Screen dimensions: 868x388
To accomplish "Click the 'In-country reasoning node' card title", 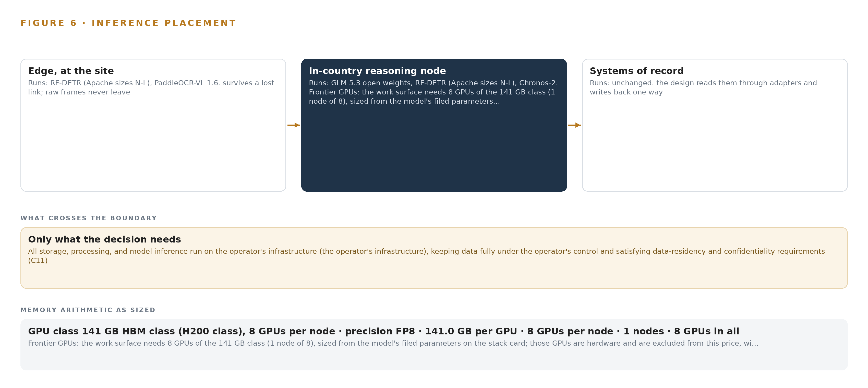I will click(x=377, y=71).
